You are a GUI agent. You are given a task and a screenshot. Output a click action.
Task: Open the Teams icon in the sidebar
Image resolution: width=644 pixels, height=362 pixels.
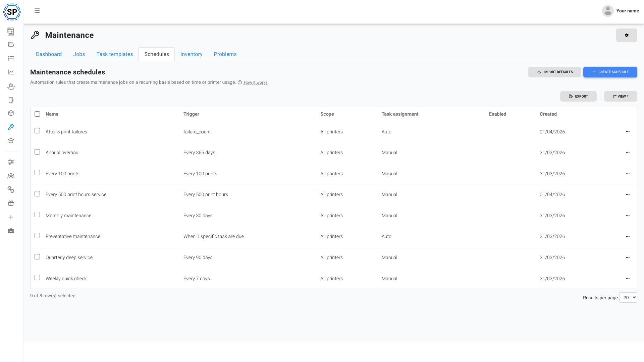[11, 176]
